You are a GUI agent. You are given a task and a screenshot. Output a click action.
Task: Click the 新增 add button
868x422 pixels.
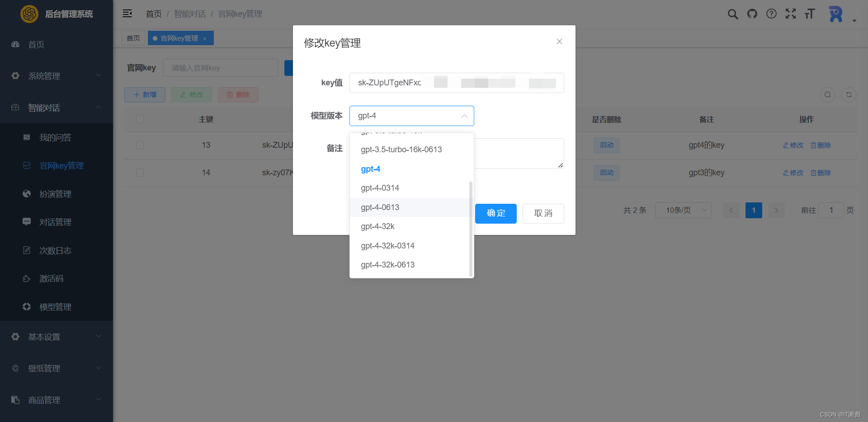click(145, 95)
